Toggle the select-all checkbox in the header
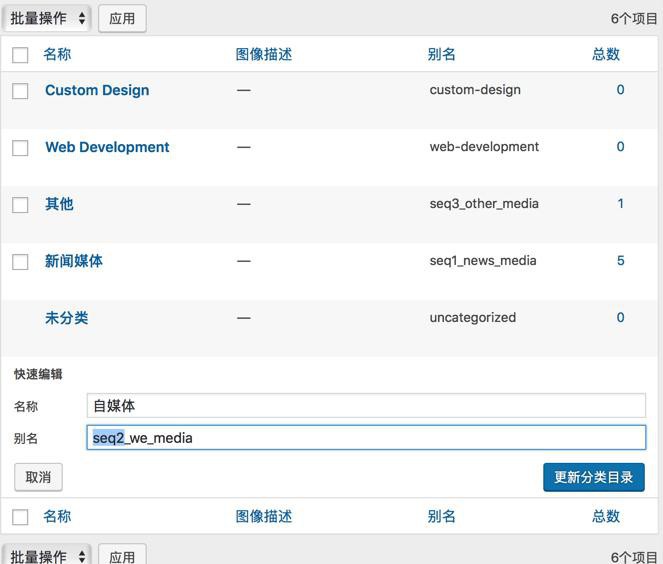This screenshot has width=663, height=564. pos(20,55)
